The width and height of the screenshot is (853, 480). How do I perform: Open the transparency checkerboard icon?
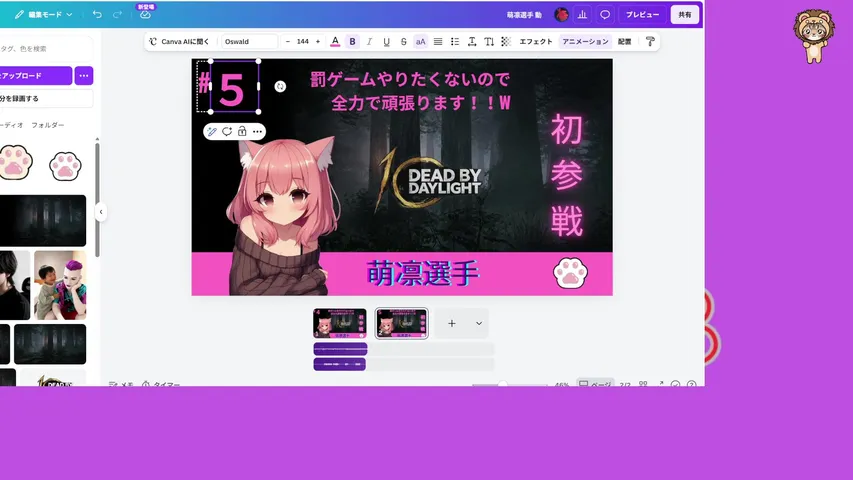pyautogui.click(x=506, y=41)
